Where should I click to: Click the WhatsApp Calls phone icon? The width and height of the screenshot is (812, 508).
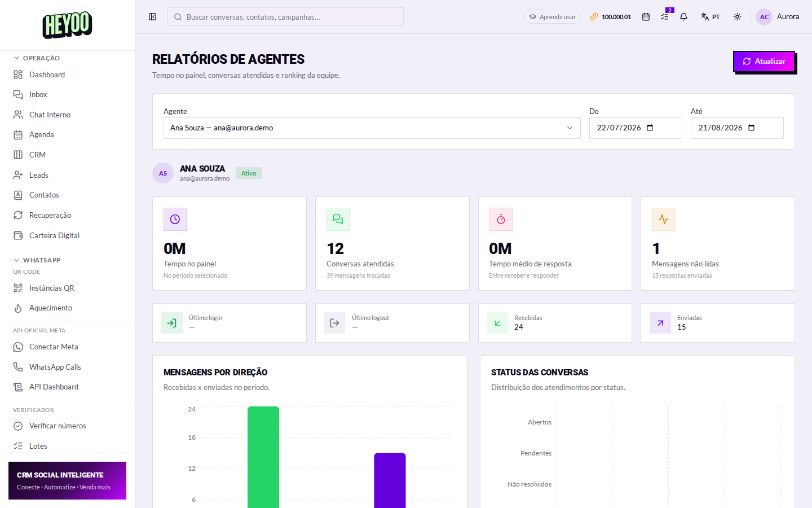pos(18,367)
